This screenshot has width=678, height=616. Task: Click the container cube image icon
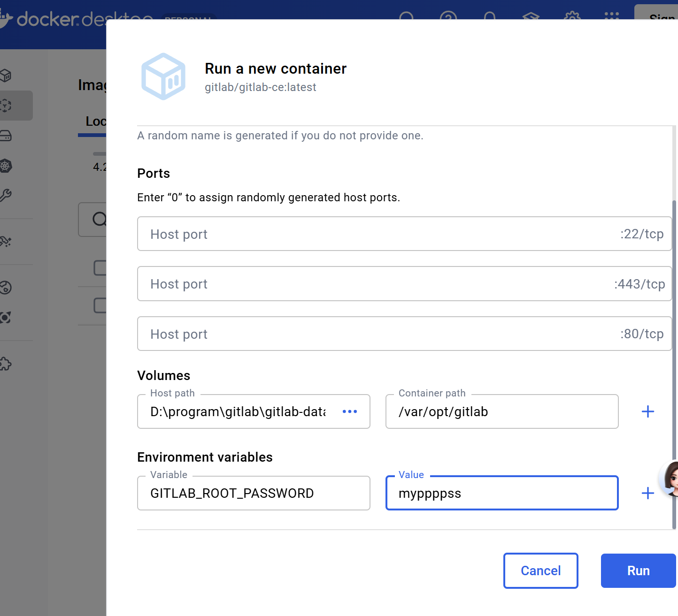163,76
